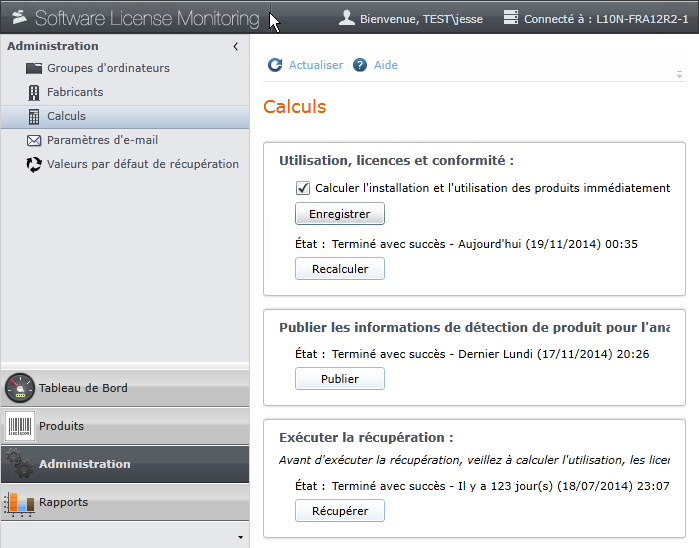Click the Rapports chart icon
Image resolution: width=699 pixels, height=548 pixels.
coord(20,502)
